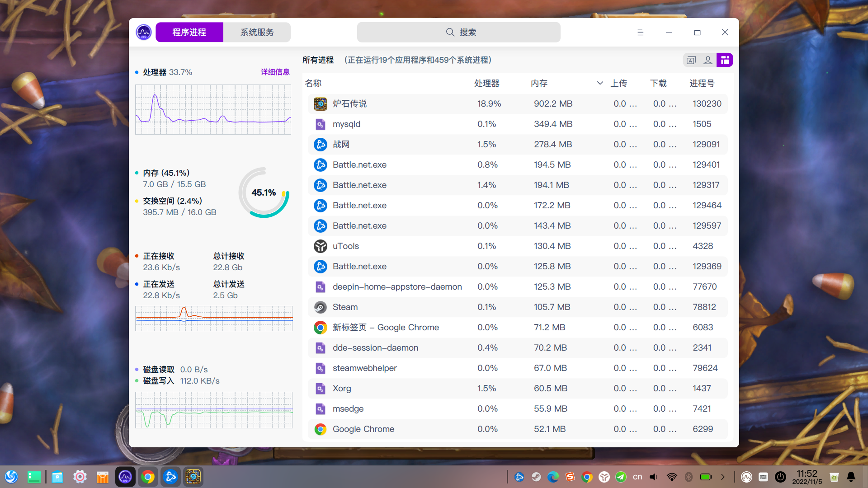
Task: Click the Telegram icon in system tray
Action: (x=621, y=477)
